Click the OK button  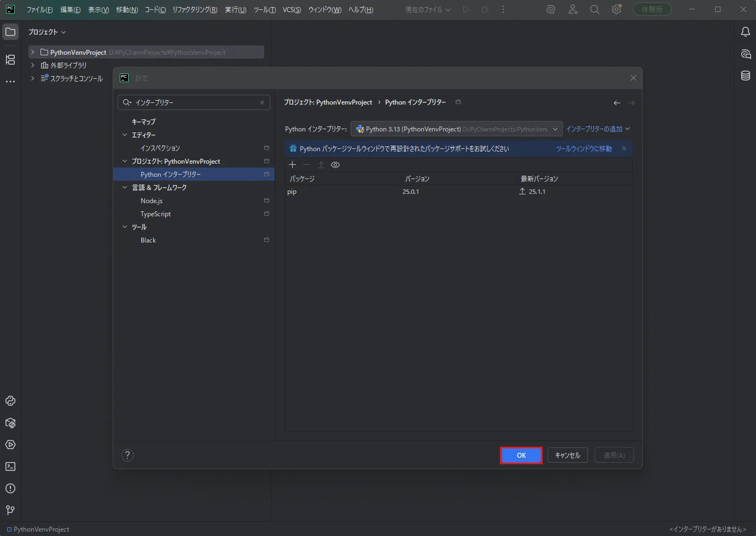coord(521,456)
